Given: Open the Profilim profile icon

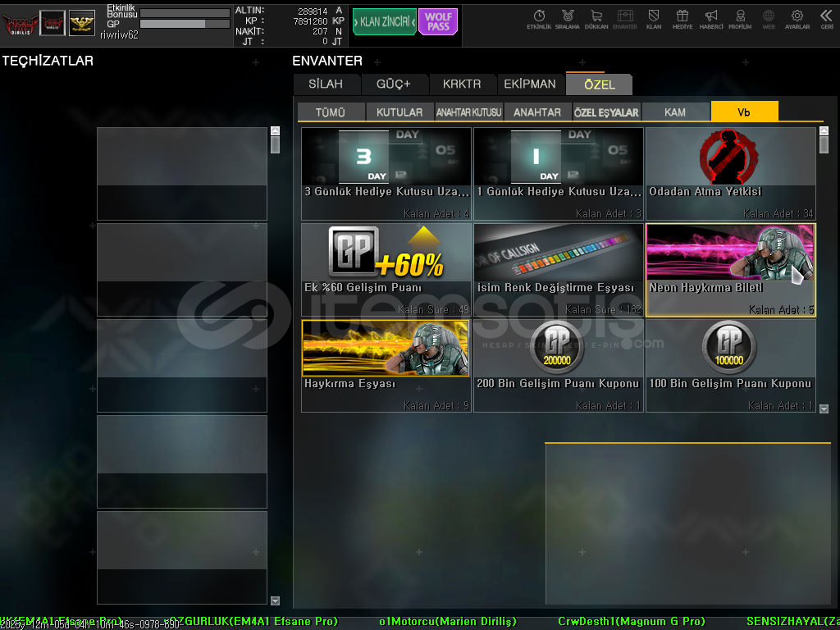Looking at the screenshot, I should pyautogui.click(x=740, y=17).
